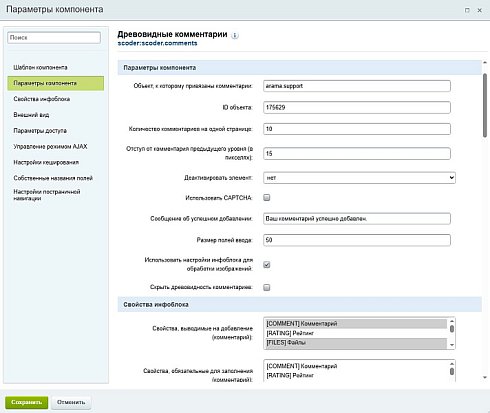
Task: Click the scroll-up arrow of main panel
Action: (485, 63)
